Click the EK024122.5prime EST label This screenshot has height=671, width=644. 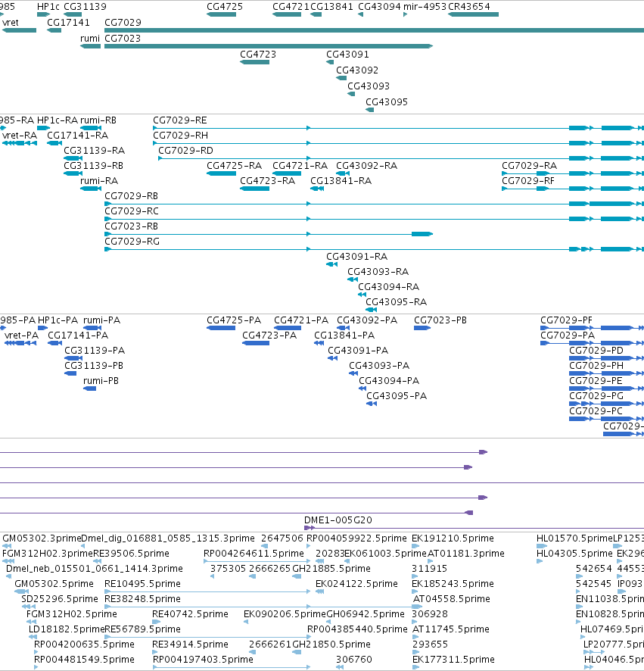tap(356, 584)
